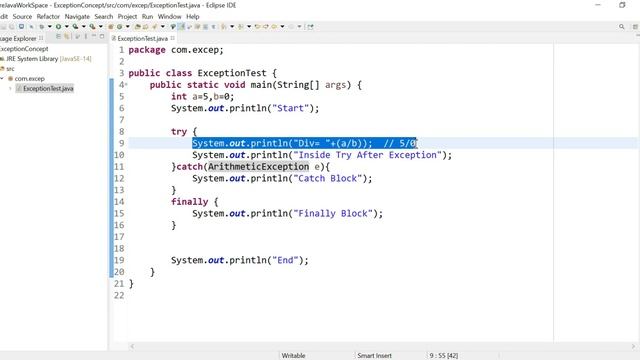The image size is (640, 360).
Task: Click the Coverage launch icon
Action: point(75,27)
